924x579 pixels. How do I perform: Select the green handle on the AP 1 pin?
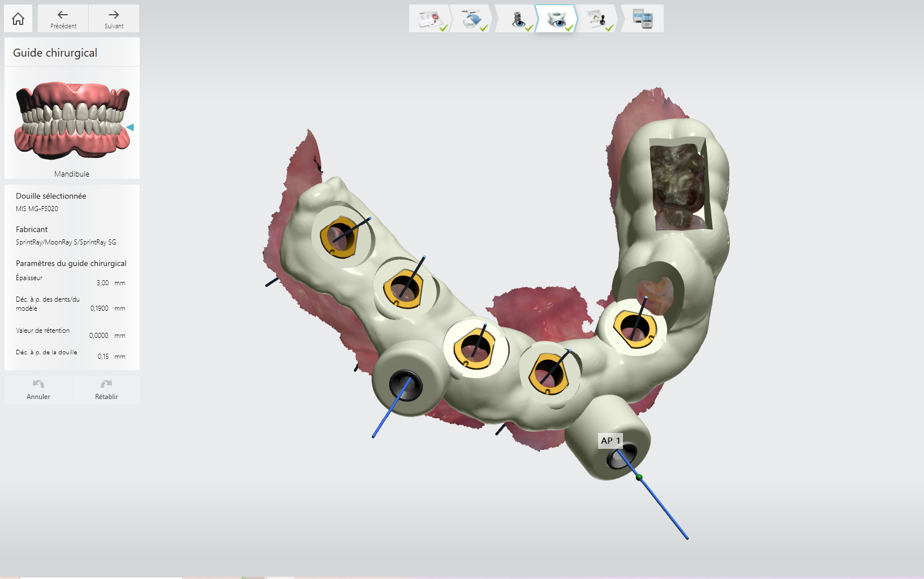click(x=639, y=477)
